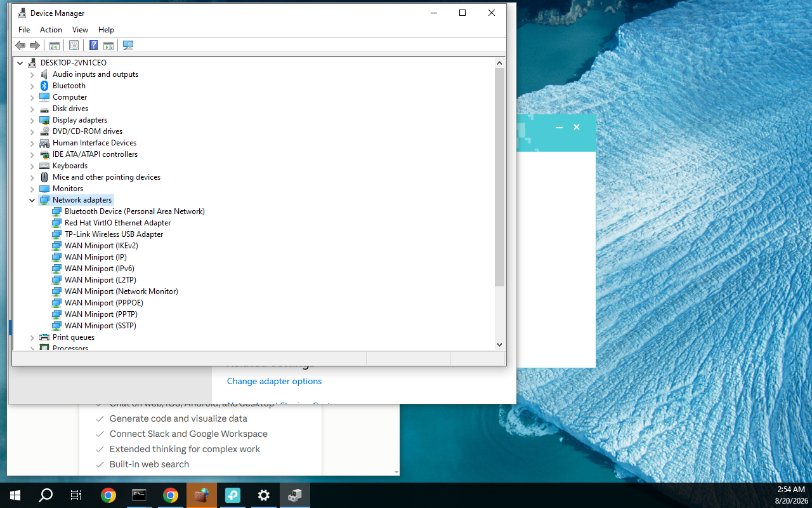Image resolution: width=812 pixels, height=508 pixels.
Task: Open the TP-Link app from the taskbar
Action: [x=233, y=495]
